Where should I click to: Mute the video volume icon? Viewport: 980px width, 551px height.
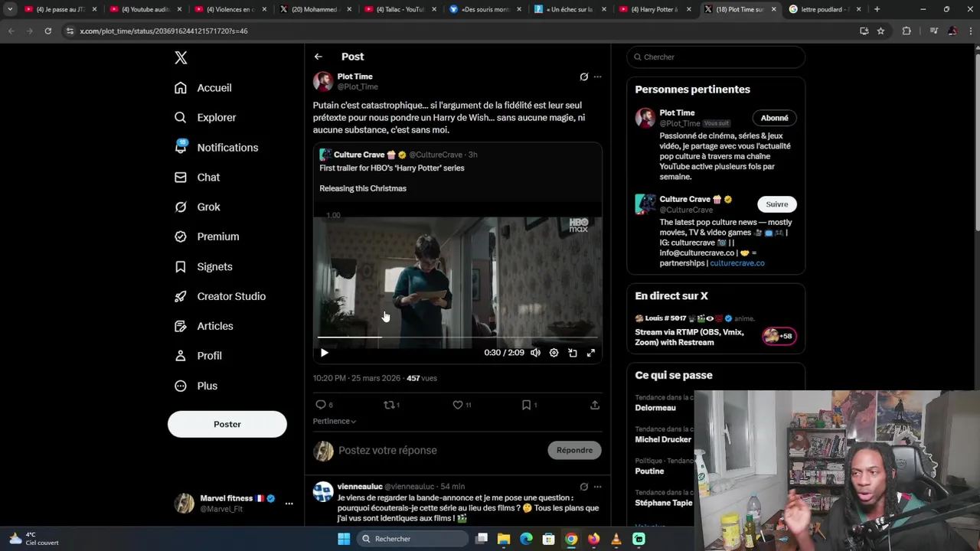536,354
